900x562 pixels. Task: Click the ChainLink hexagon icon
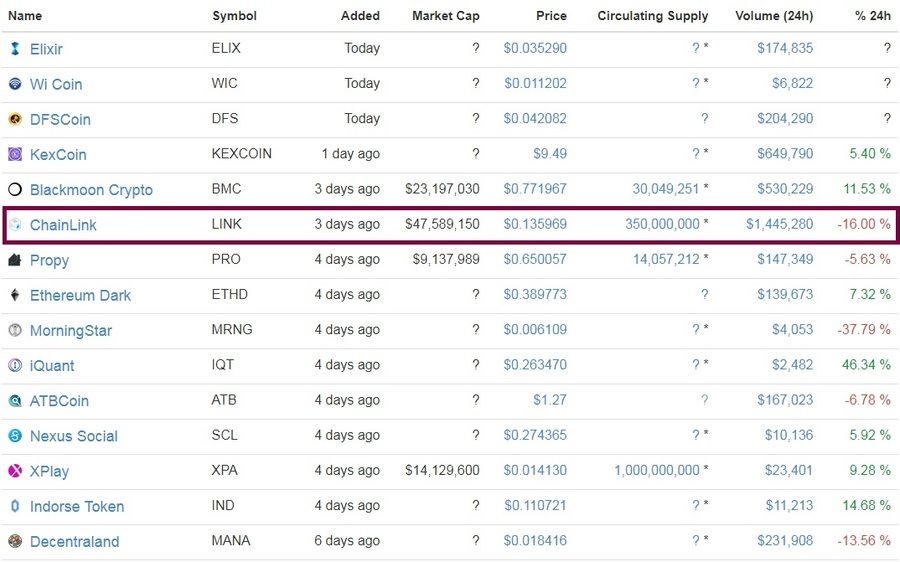(x=15, y=224)
